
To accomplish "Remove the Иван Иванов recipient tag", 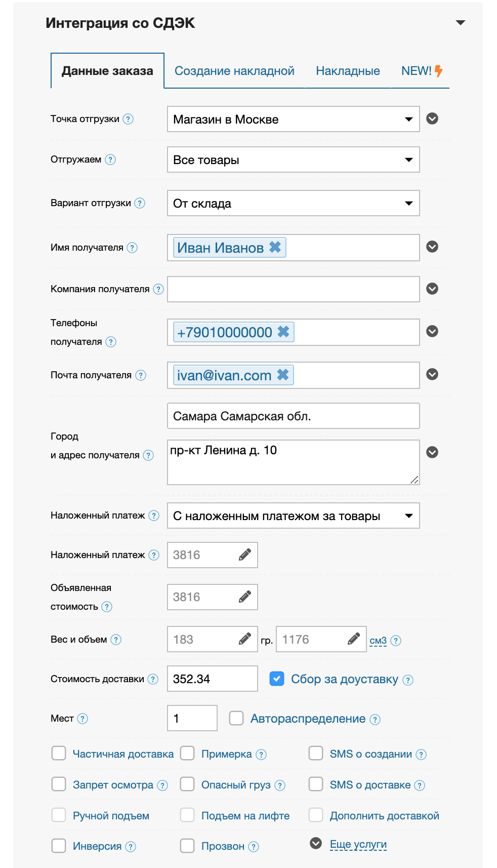I will click(x=275, y=247).
